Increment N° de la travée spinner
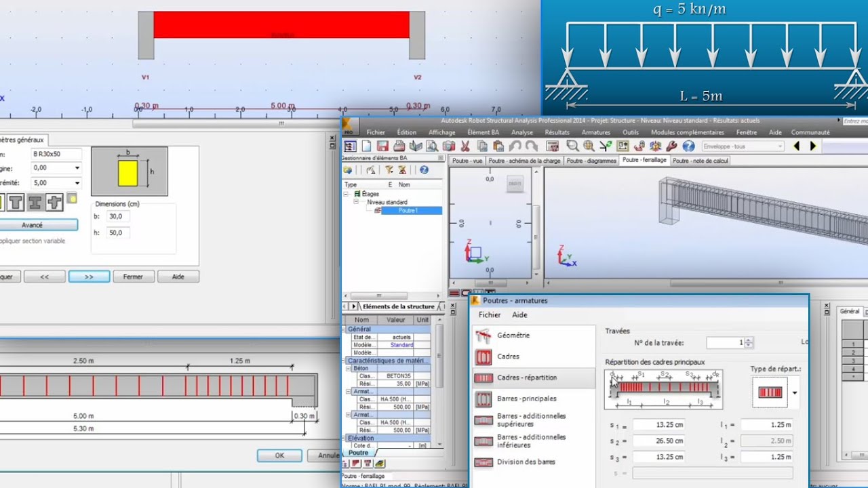 (749, 340)
